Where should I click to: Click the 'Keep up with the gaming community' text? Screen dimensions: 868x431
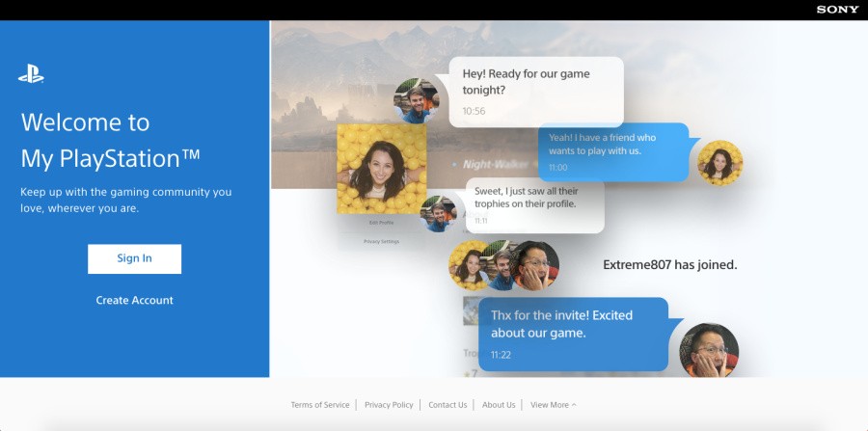[x=126, y=201]
